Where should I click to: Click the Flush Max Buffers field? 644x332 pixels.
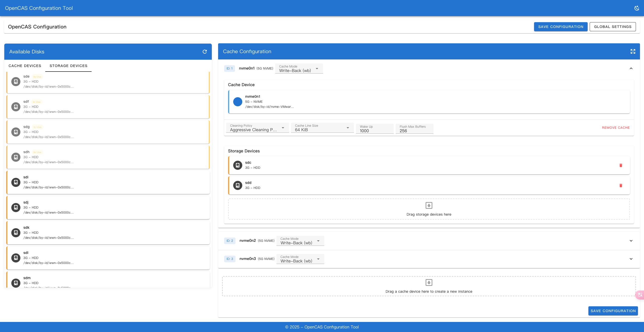pos(415,129)
